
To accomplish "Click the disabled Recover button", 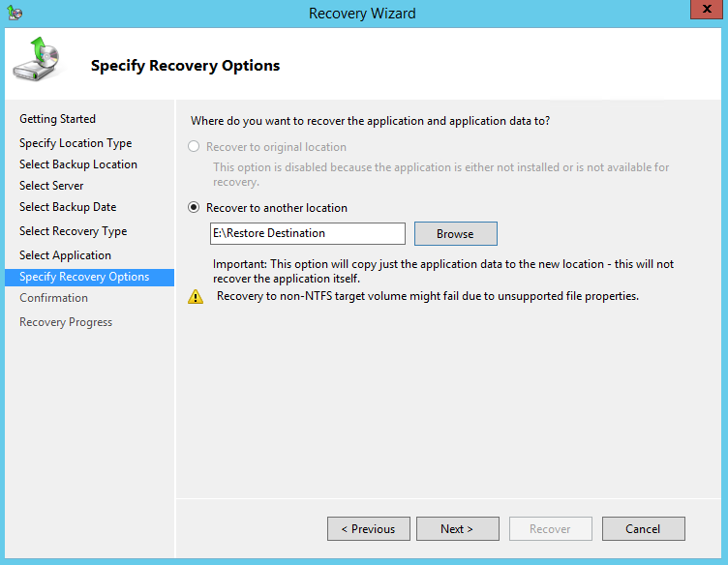I will coord(550,529).
